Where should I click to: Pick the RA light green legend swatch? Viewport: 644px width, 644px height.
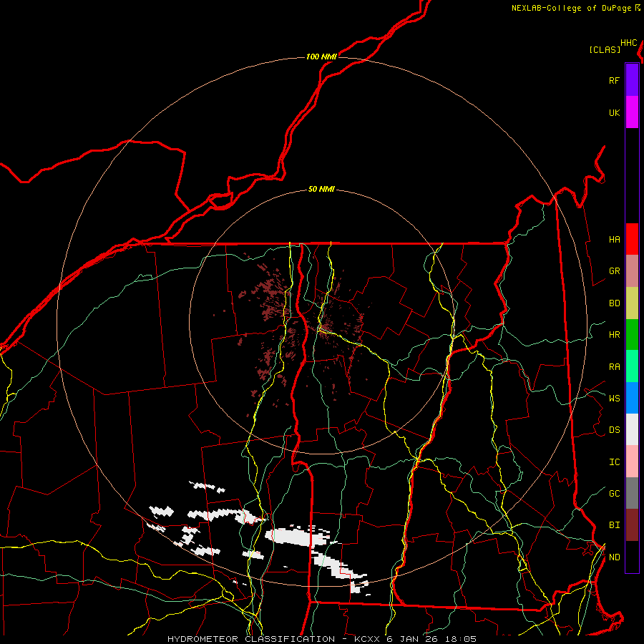[x=632, y=366]
